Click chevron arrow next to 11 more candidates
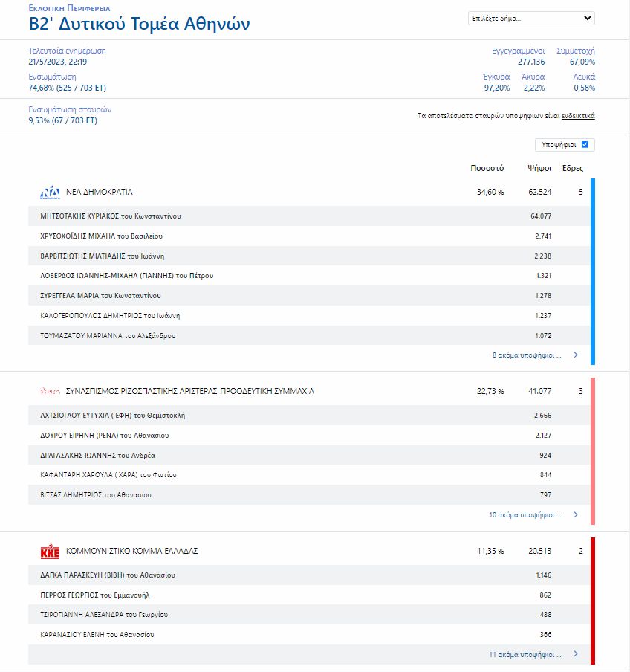This screenshot has width=630, height=672. click(576, 655)
